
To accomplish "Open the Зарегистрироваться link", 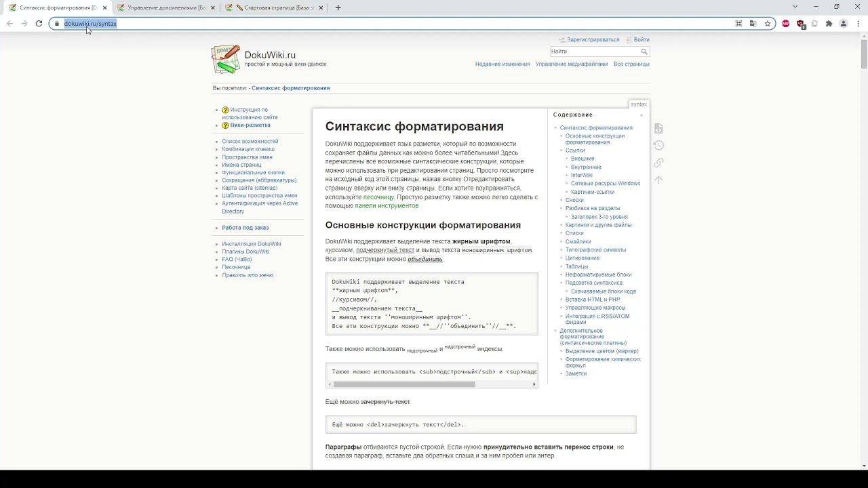I will (593, 40).
